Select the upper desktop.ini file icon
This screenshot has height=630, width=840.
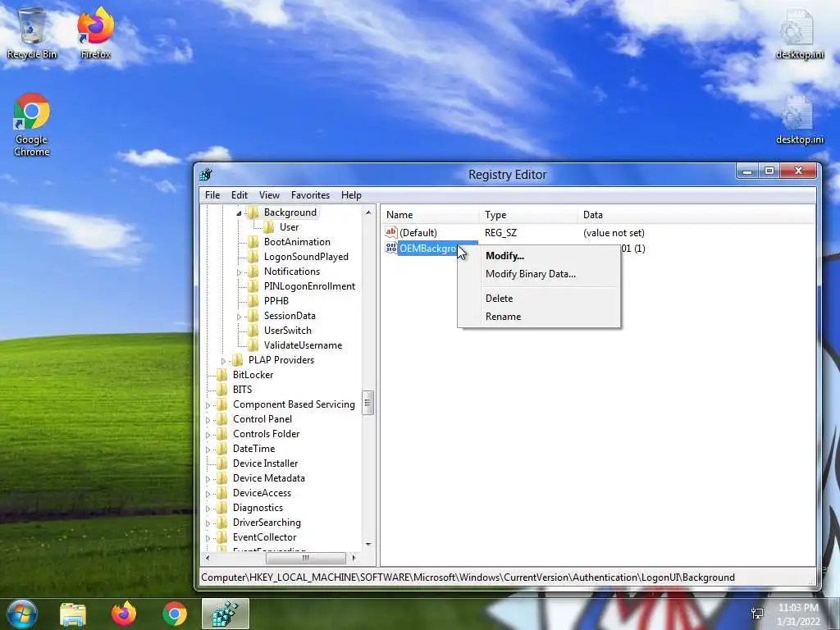pos(799,33)
